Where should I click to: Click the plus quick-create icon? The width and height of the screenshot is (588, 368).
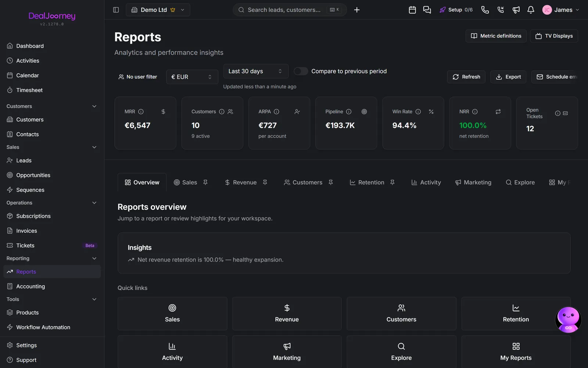pos(357,10)
